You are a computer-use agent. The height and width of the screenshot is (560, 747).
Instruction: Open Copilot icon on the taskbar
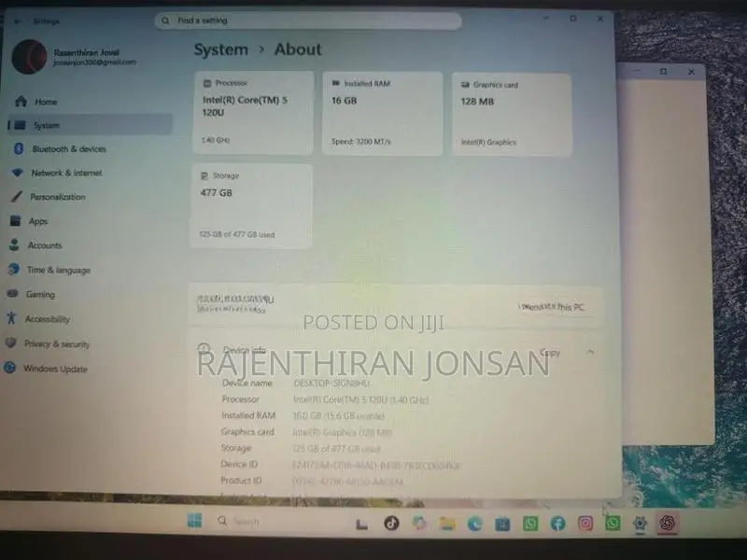pos(419,523)
